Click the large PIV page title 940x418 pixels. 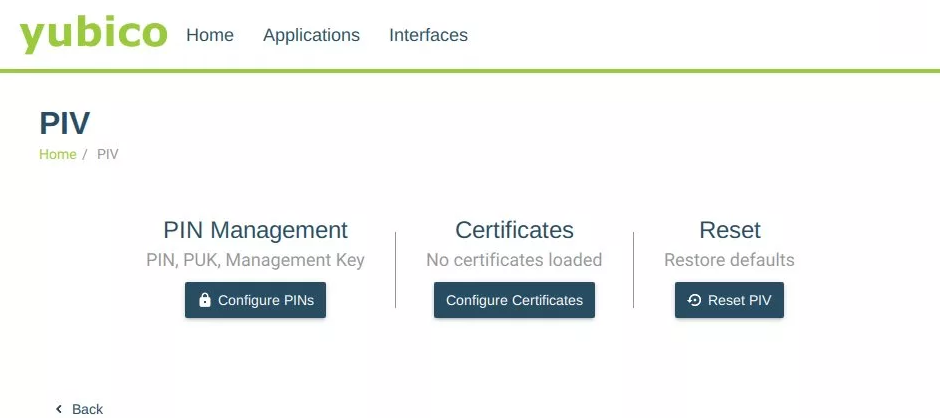[x=65, y=123]
